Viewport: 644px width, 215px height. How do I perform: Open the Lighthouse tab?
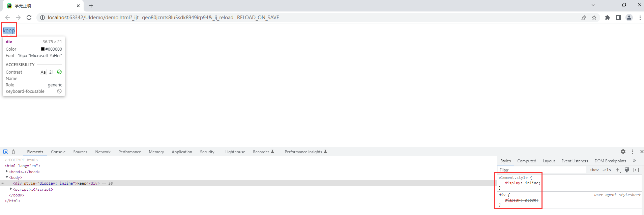(235, 152)
